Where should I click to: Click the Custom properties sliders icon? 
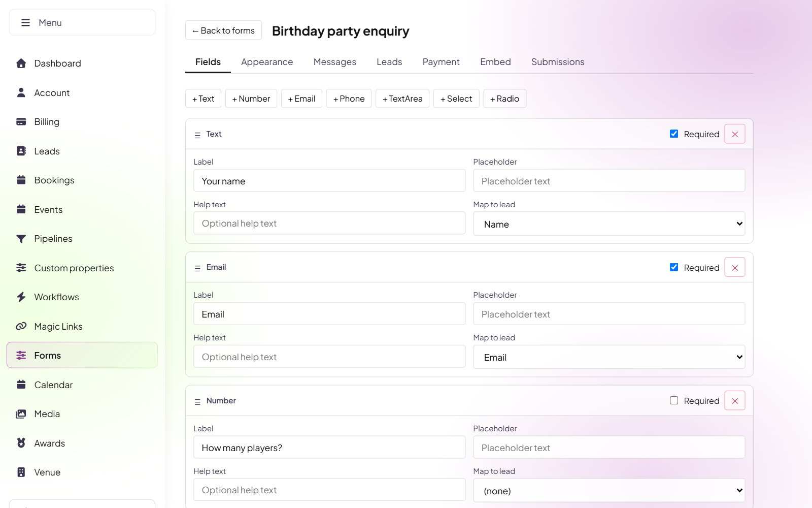pyautogui.click(x=21, y=268)
